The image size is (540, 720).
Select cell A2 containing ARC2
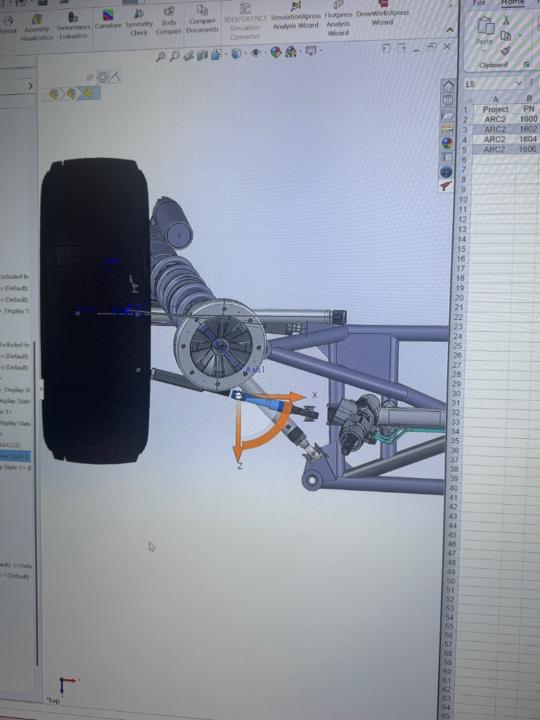495,119
